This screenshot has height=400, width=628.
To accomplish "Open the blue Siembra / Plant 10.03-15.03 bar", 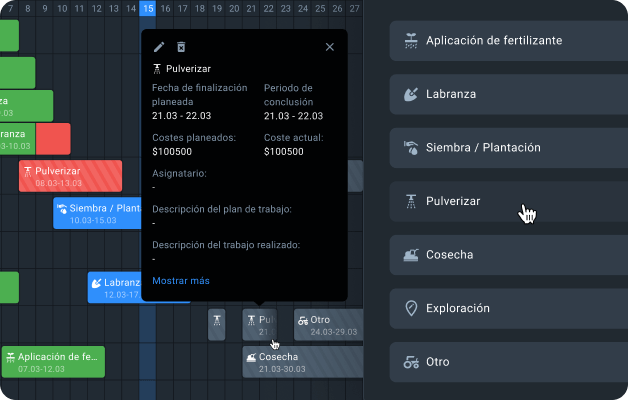I will [x=97, y=213].
